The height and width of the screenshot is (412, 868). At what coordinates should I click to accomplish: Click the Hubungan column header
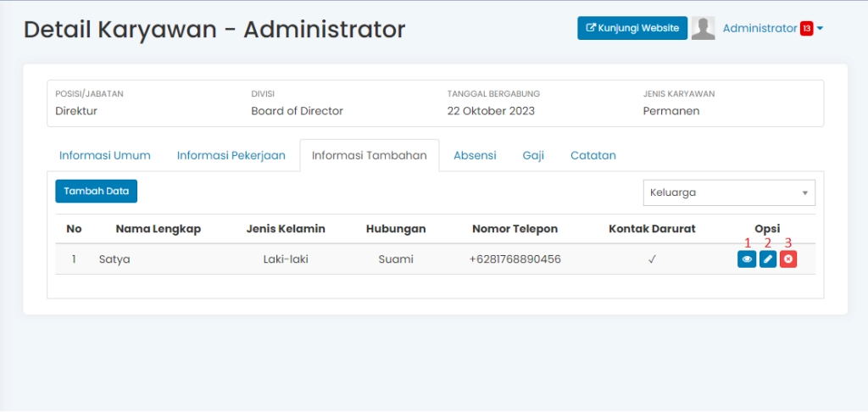click(396, 229)
